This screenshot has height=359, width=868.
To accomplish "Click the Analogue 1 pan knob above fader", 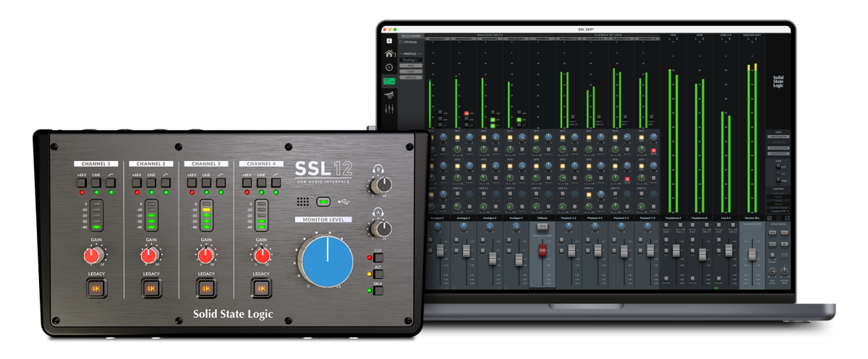I will [x=437, y=227].
